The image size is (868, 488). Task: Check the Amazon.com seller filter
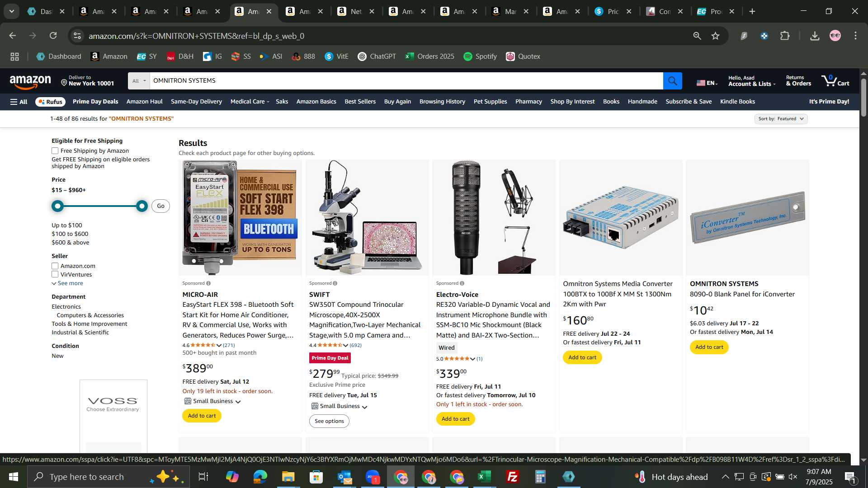[55, 266]
